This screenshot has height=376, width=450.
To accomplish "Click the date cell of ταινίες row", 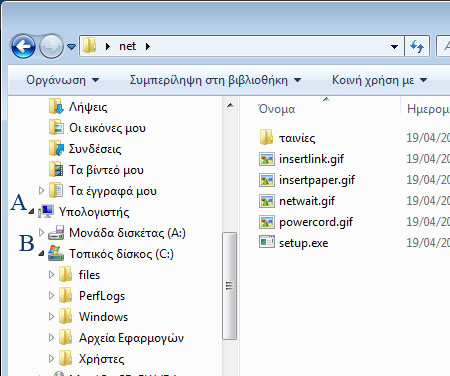I will tap(428, 138).
